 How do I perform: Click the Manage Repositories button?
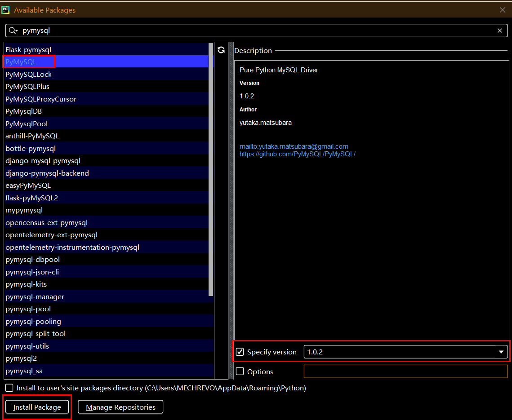point(120,407)
